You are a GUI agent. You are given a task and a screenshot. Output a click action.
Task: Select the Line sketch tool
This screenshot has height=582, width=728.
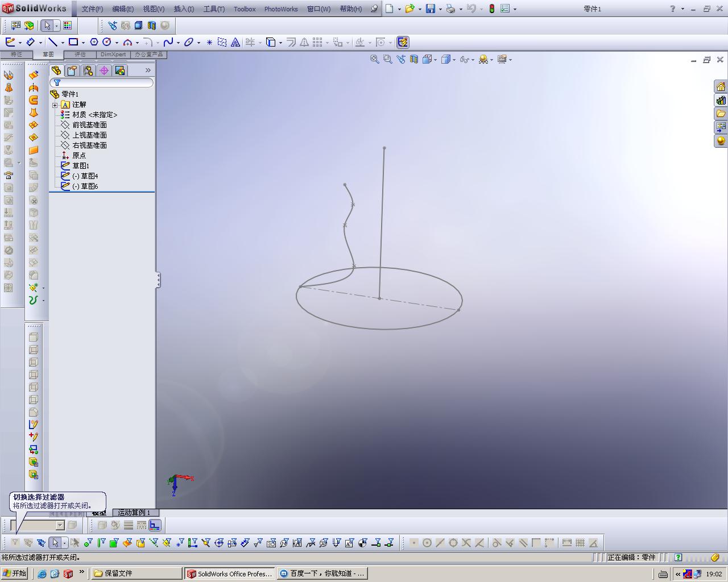click(52, 42)
